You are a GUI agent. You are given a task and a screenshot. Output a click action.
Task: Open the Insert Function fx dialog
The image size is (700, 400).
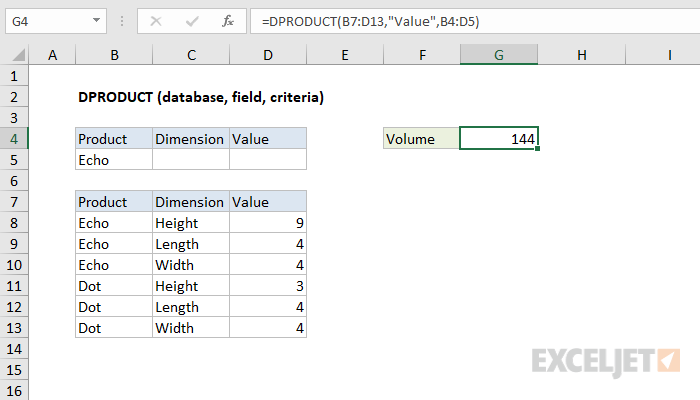click(x=228, y=21)
